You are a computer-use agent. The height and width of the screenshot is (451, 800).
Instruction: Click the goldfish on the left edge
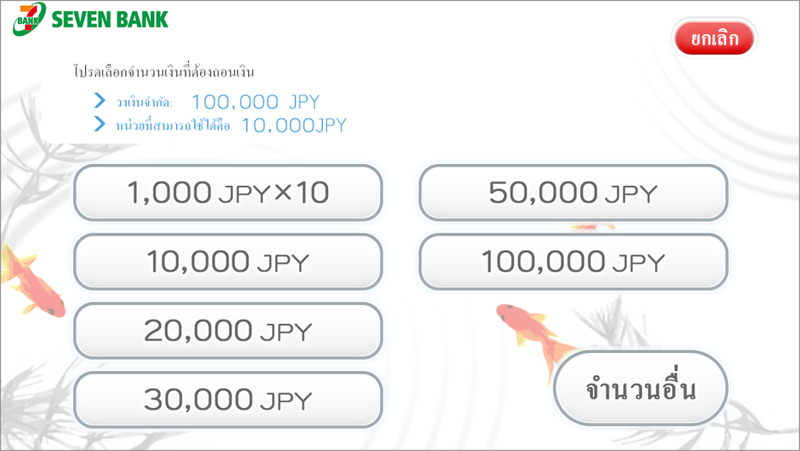pos(32,281)
